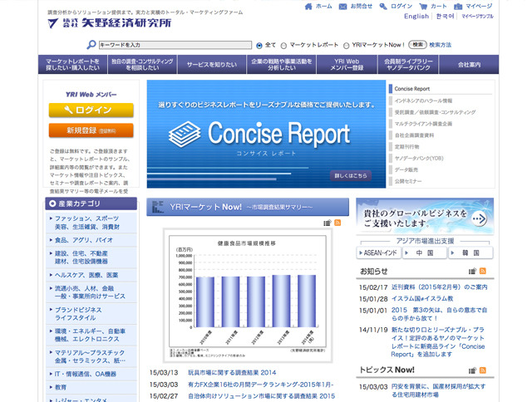This screenshot has width=532, height=402.
Task: Click 詳しくはこちら on the banner
Action: coord(351,175)
